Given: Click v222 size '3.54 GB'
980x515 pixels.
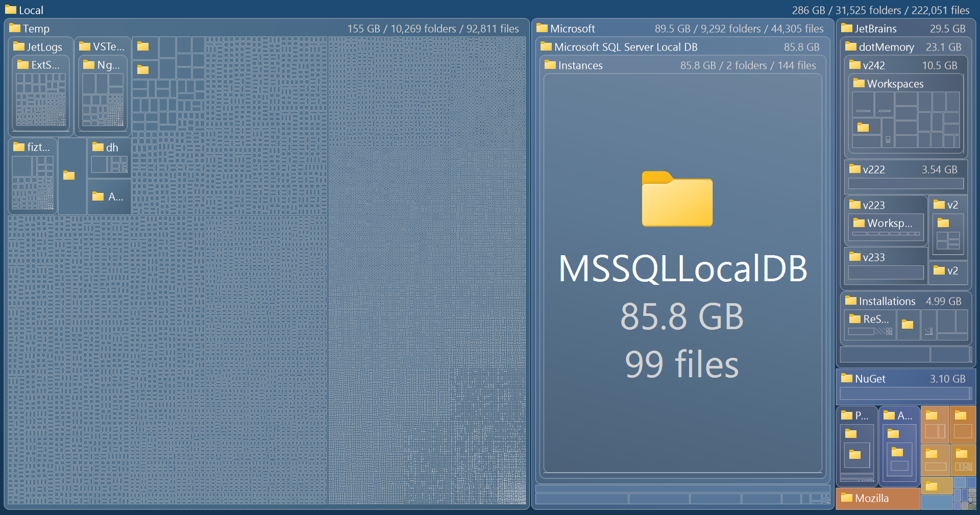Looking at the screenshot, I should pyautogui.click(x=939, y=169).
